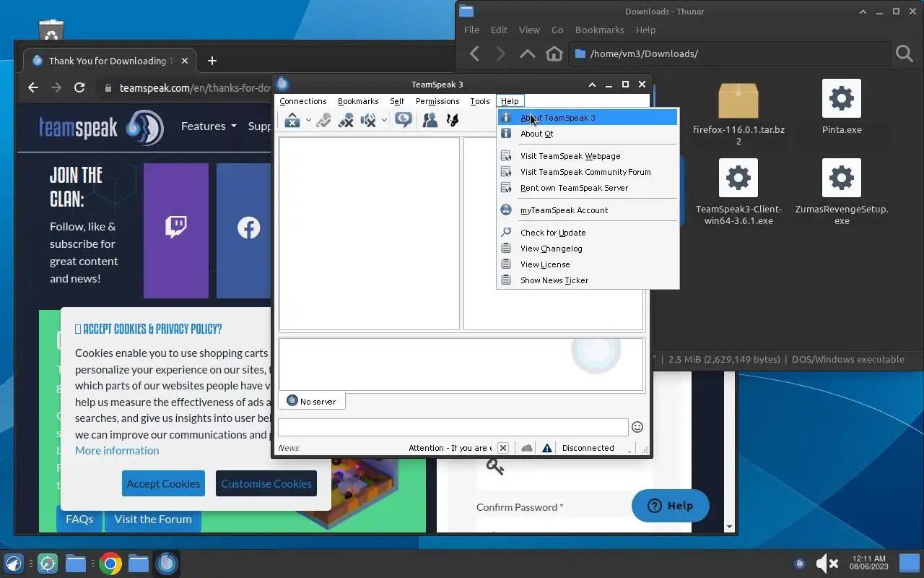Click the TeamSpeak website logo
This screenshot has width=924, height=578.
tap(101, 127)
